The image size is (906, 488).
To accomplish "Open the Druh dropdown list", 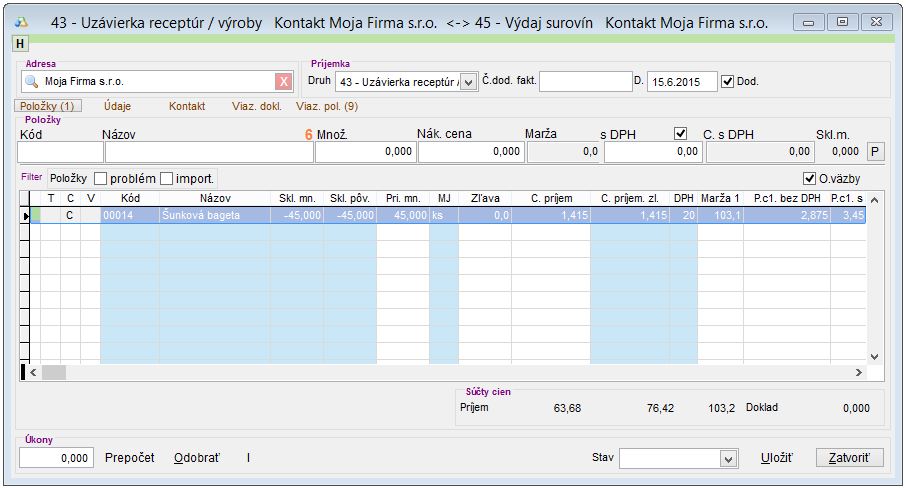I will (468, 82).
